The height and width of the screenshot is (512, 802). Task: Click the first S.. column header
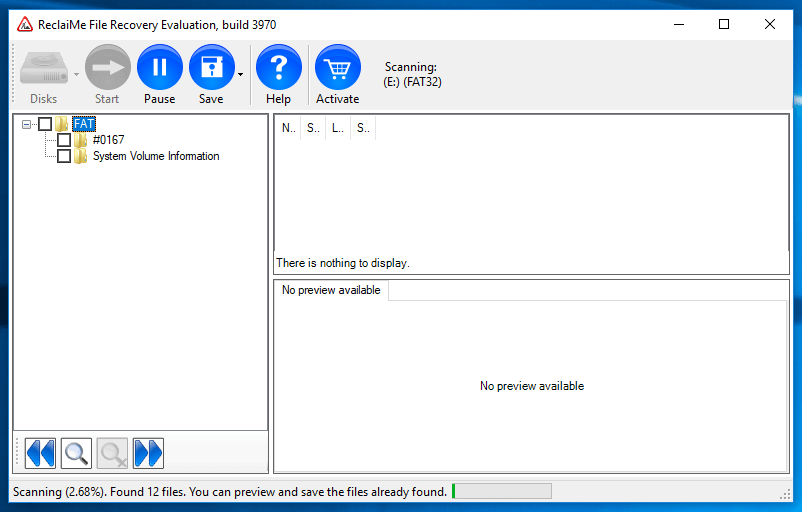(313, 128)
